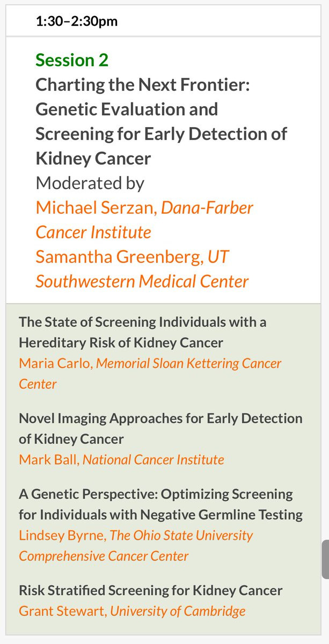The image size is (329, 644).
Task: Click Dana-Farber Cancer Institute affiliation text
Action: 144,220
